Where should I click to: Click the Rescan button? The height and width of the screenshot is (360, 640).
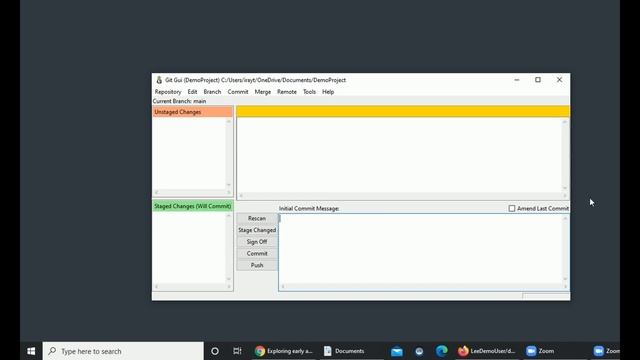click(x=257, y=218)
